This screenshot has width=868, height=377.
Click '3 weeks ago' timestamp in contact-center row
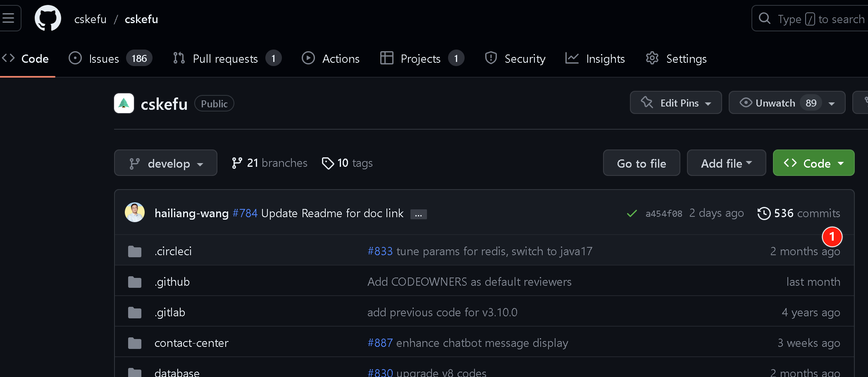pos(808,343)
